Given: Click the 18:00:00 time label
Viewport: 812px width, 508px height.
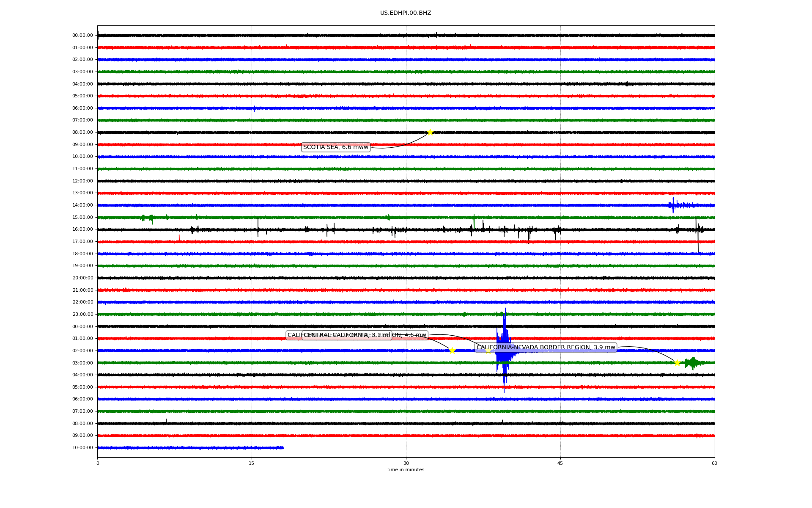Looking at the screenshot, I should coord(82,254).
